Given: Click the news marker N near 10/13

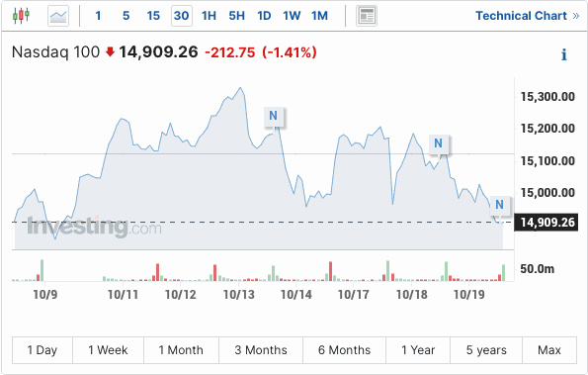Looking at the screenshot, I should [x=274, y=116].
